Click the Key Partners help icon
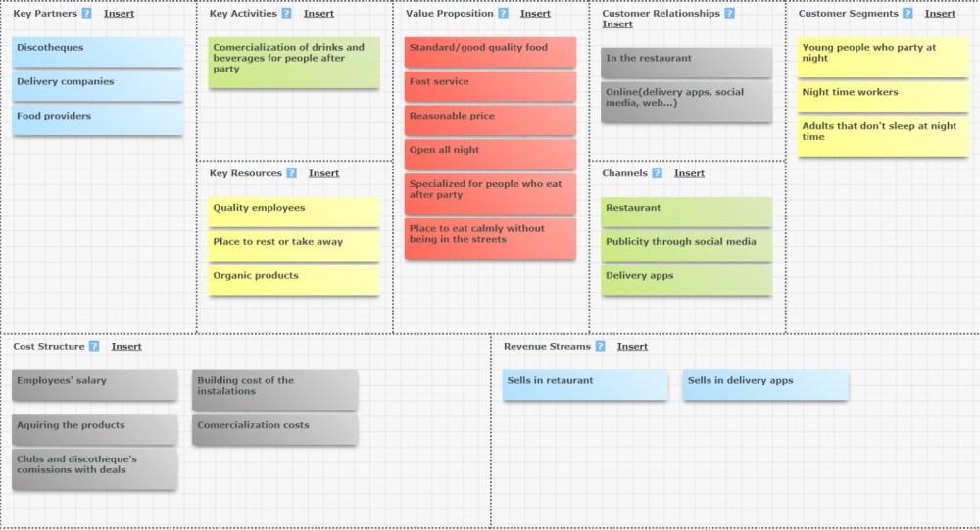Image resolution: width=980 pixels, height=530 pixels. pos(87,14)
